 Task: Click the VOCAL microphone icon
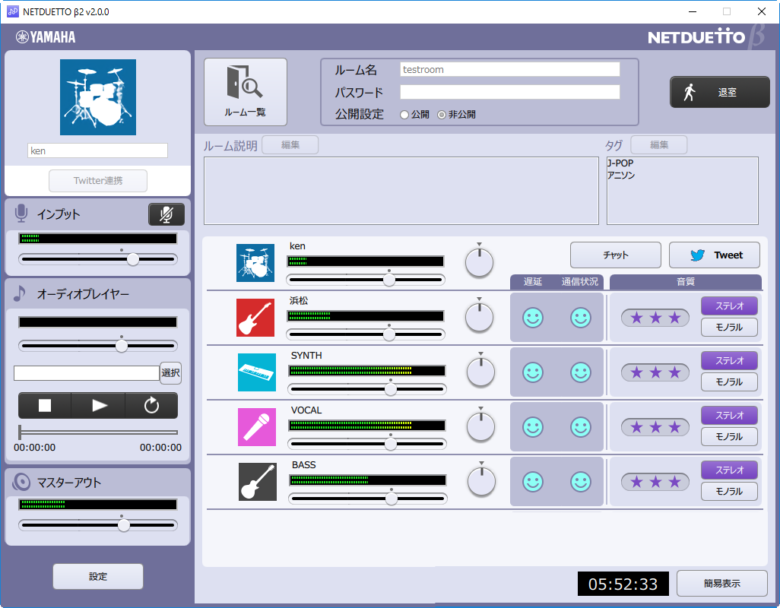click(257, 427)
